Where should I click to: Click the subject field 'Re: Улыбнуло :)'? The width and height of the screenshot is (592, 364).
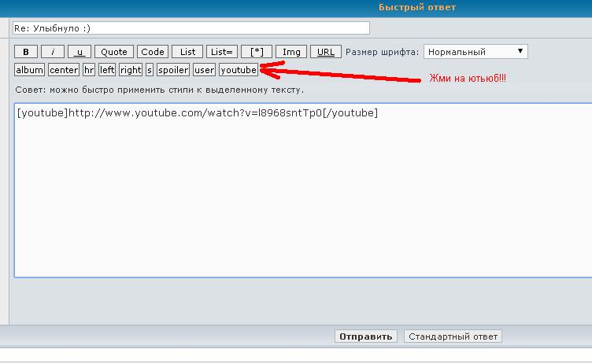tap(181, 28)
